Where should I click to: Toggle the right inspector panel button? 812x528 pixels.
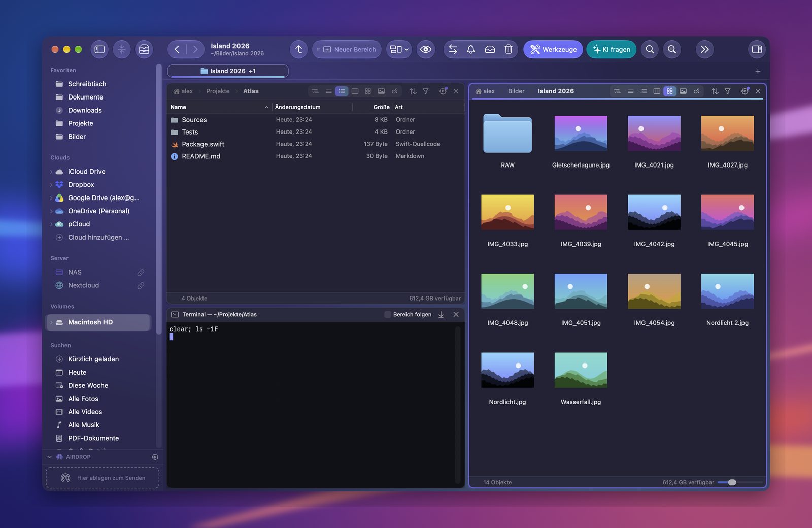point(757,49)
